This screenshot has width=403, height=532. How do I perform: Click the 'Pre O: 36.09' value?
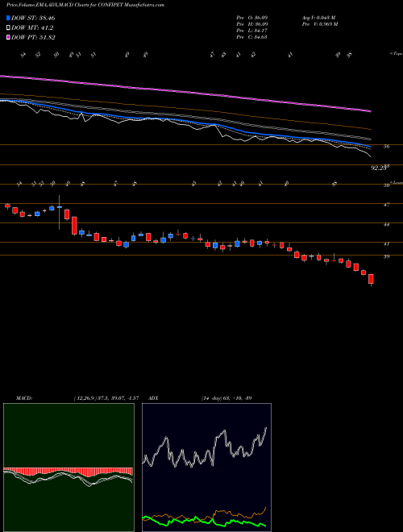[251, 18]
